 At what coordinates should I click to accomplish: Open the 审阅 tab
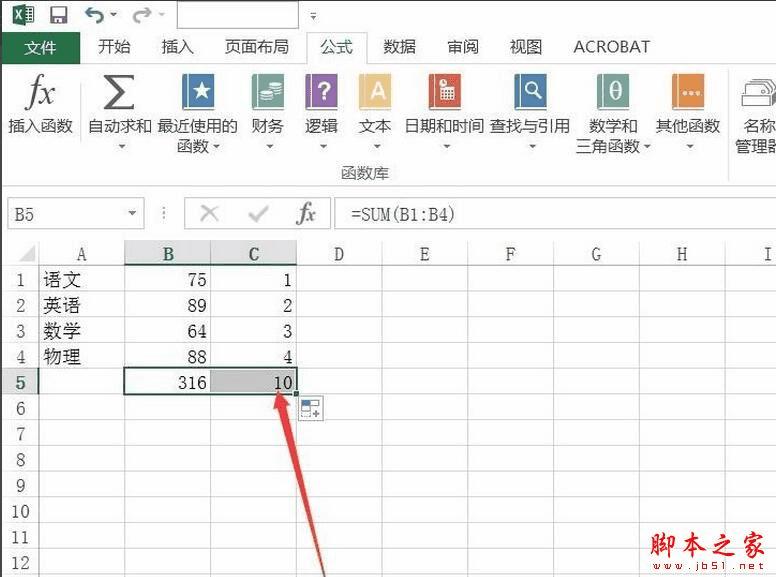[x=463, y=47]
